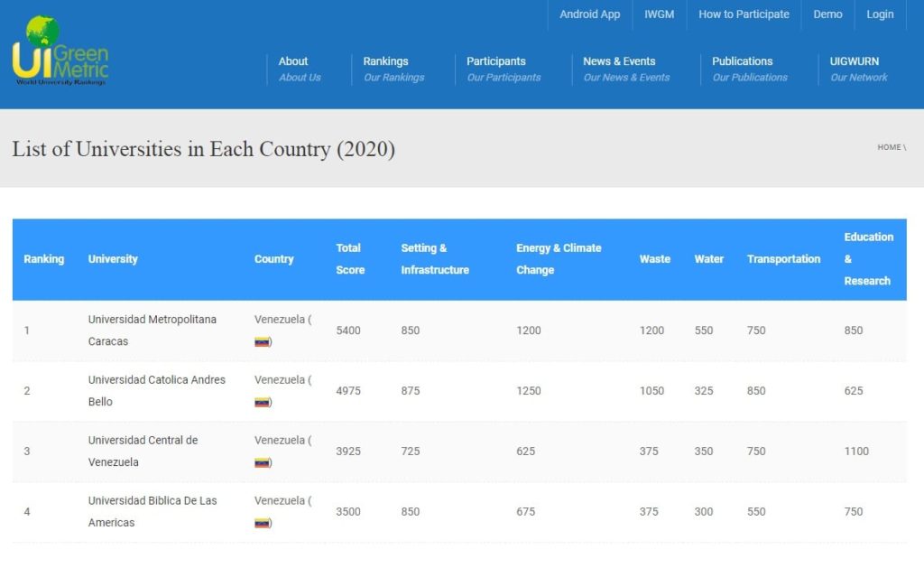
Task: Sort by the Total Score column header
Action: (349, 258)
